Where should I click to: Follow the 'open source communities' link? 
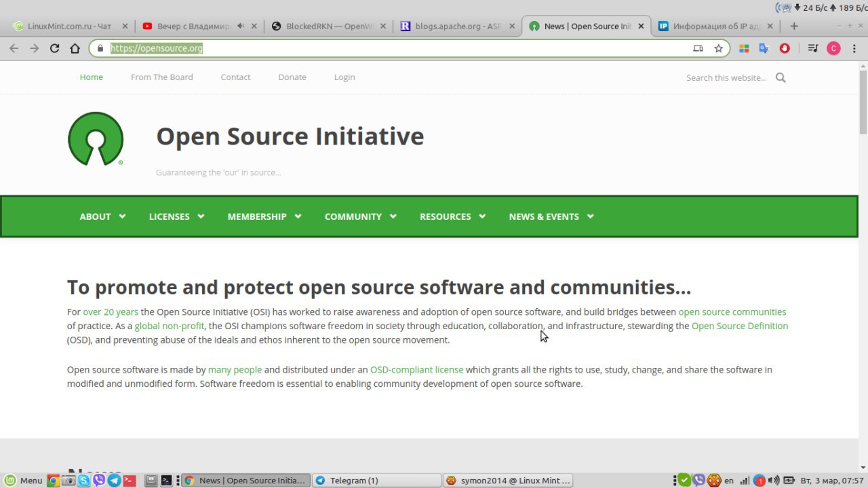point(732,312)
